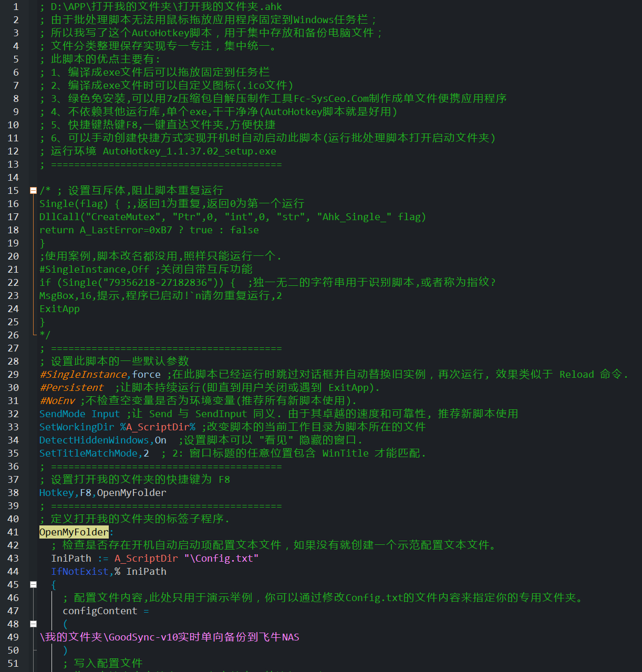This screenshot has width=642, height=672.
Task: Click the ExitApp keyword on line 24
Action: click(59, 308)
